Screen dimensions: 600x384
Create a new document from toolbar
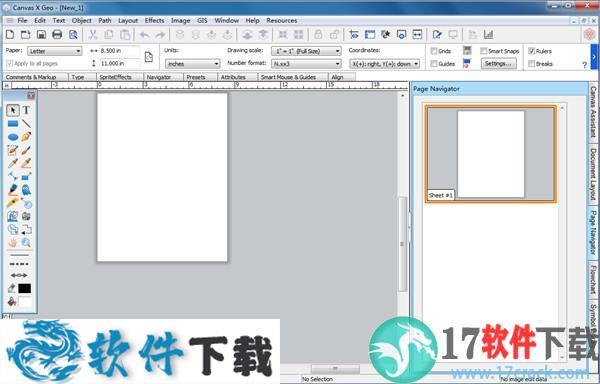[x=10, y=35]
